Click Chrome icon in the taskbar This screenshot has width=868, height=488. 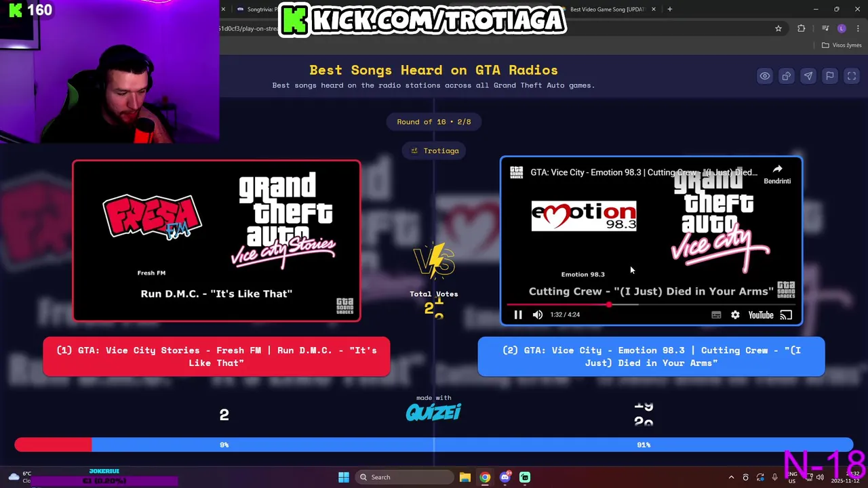point(485,477)
